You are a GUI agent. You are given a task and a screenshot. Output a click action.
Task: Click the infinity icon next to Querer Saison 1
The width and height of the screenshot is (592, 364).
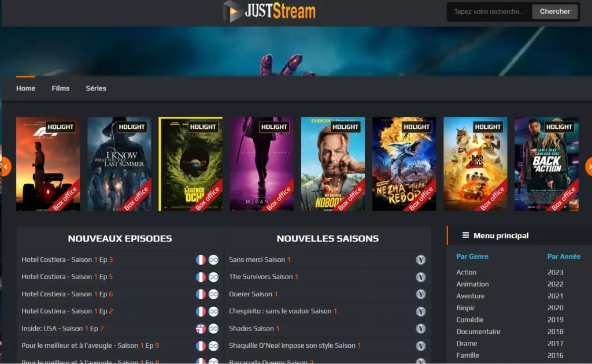(x=421, y=295)
